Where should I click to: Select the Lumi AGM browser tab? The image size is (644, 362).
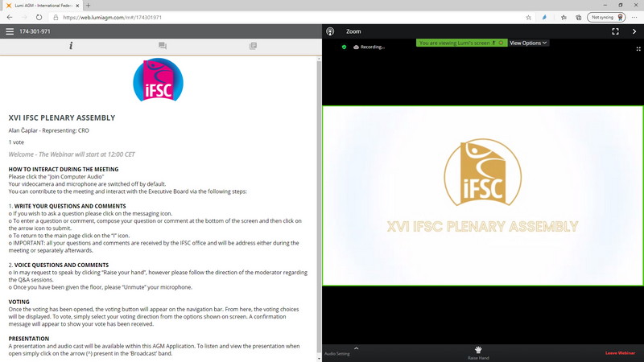pyautogui.click(x=41, y=6)
